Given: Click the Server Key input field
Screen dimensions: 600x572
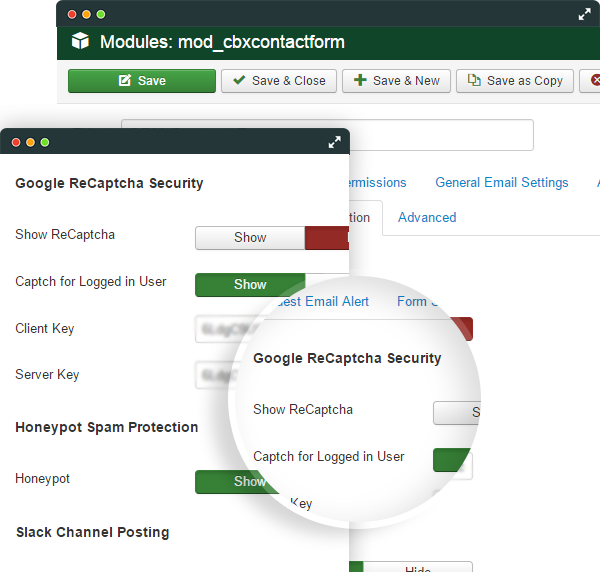Looking at the screenshot, I should (x=217, y=375).
